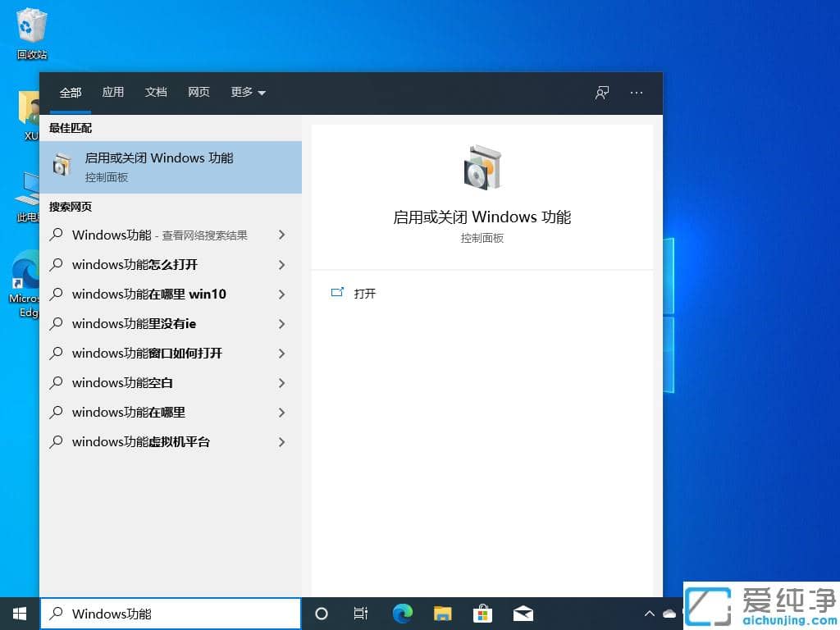Image resolution: width=840 pixels, height=630 pixels.
Task: Click the Start button on the taskbar
Action: [18, 613]
